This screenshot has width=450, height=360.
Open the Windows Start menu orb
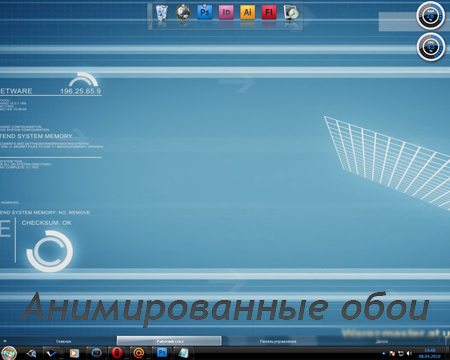click(9, 353)
